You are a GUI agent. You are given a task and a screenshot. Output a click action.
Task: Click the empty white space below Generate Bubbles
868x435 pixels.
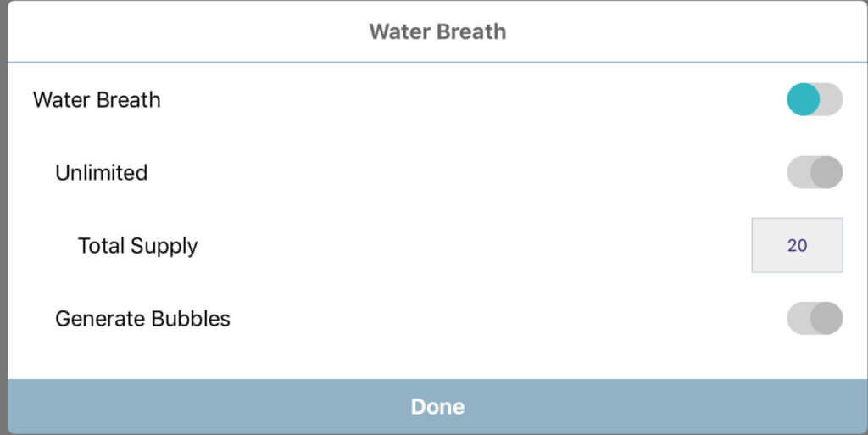[424, 360]
